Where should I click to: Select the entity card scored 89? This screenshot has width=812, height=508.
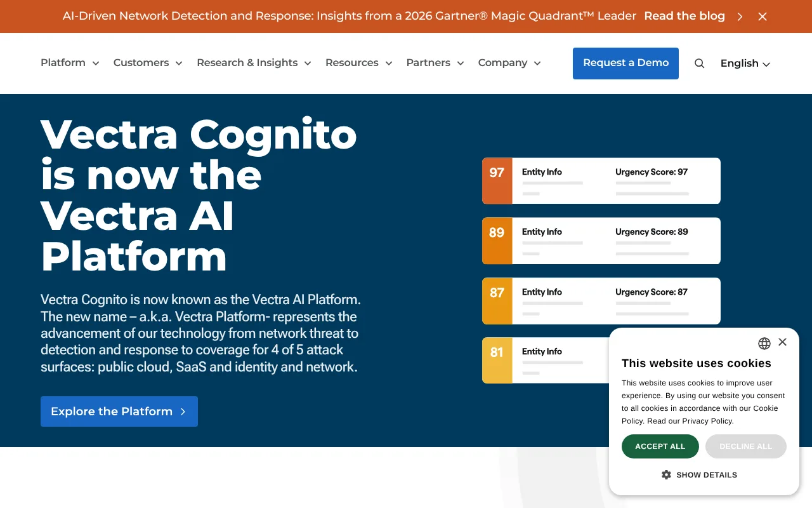click(x=601, y=241)
